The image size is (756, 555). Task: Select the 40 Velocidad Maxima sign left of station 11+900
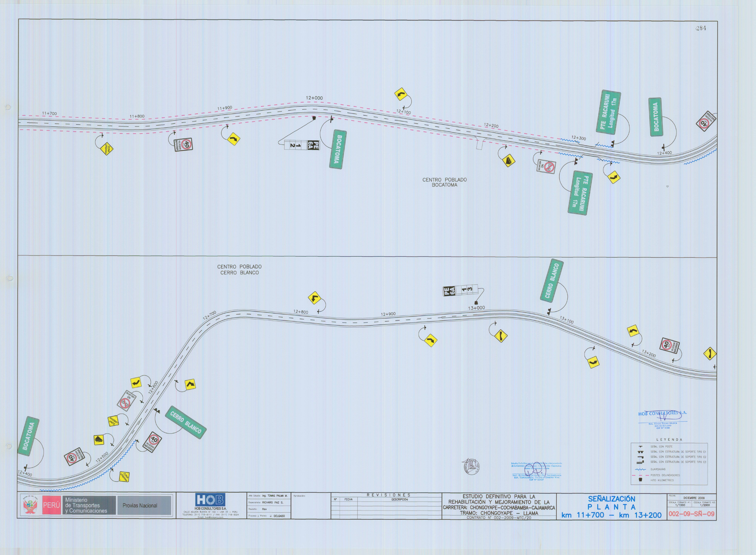tap(183, 145)
